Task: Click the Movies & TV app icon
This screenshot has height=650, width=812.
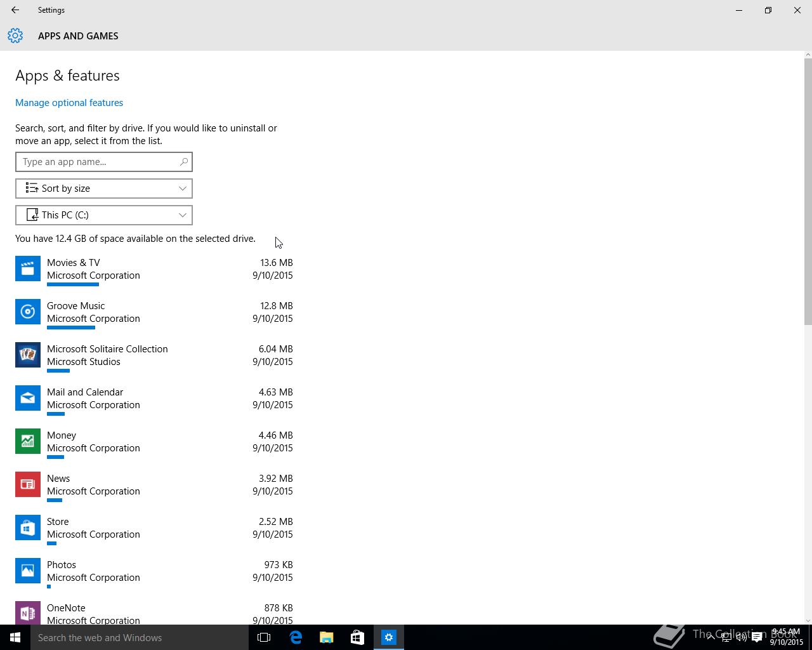Action: pos(27,269)
